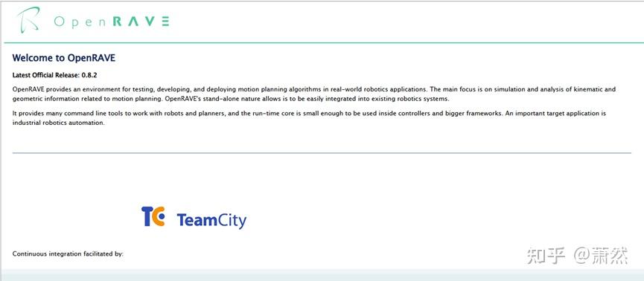Click the 'OpenRAVE' wordmark text in header

(111, 22)
